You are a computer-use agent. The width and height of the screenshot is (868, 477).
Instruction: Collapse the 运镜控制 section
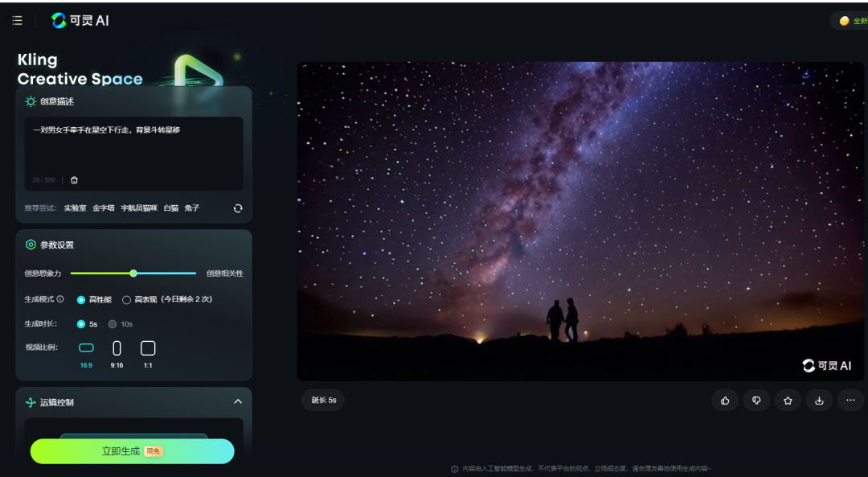[x=238, y=402]
